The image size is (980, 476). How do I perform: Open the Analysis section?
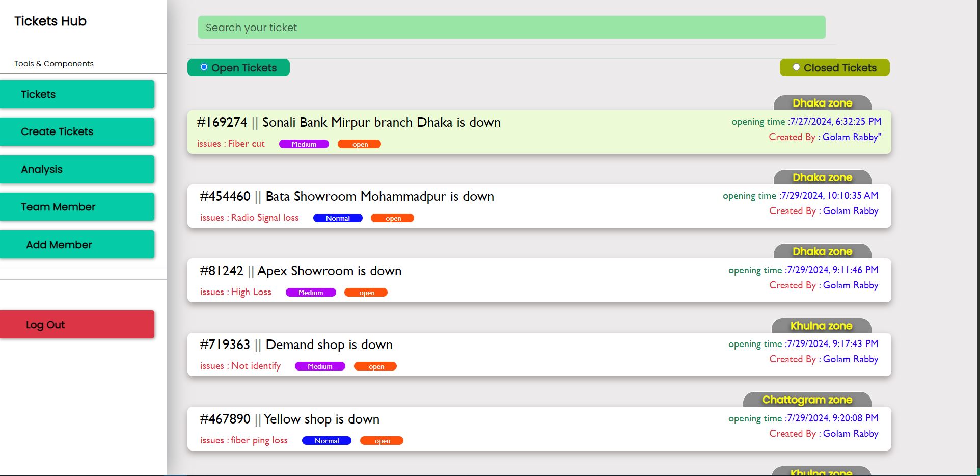coord(77,169)
